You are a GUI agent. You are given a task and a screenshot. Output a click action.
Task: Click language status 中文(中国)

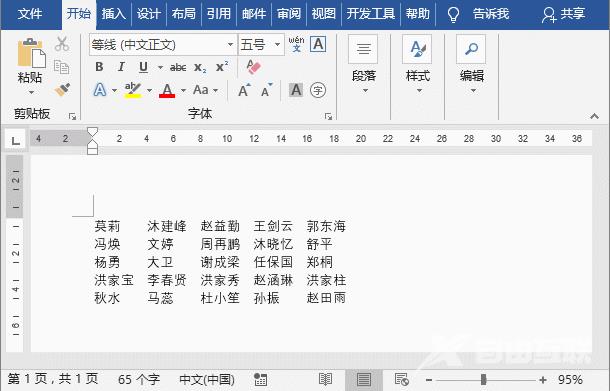(207, 379)
